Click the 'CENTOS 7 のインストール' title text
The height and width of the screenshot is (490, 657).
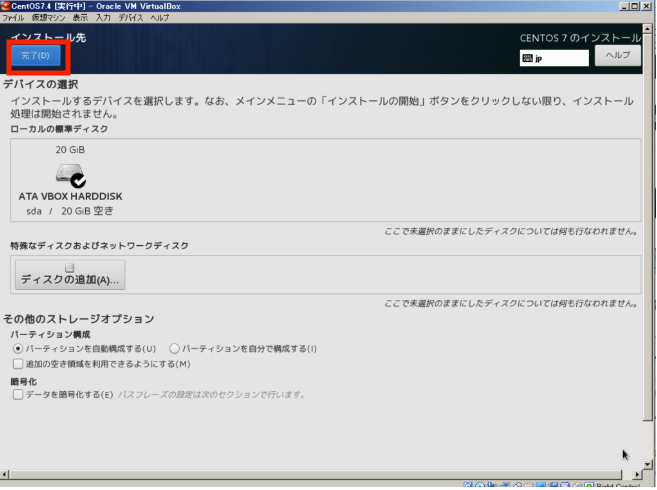click(x=580, y=38)
